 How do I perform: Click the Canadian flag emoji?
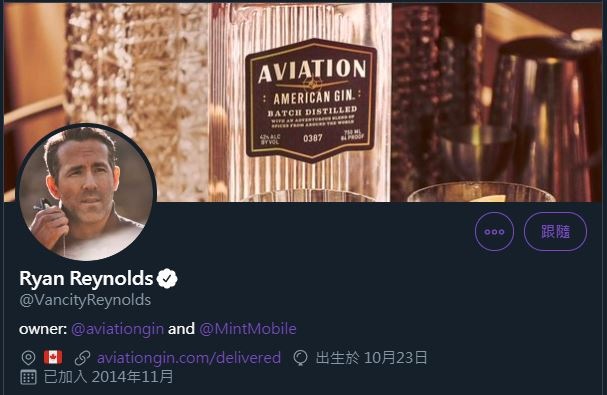point(53,357)
